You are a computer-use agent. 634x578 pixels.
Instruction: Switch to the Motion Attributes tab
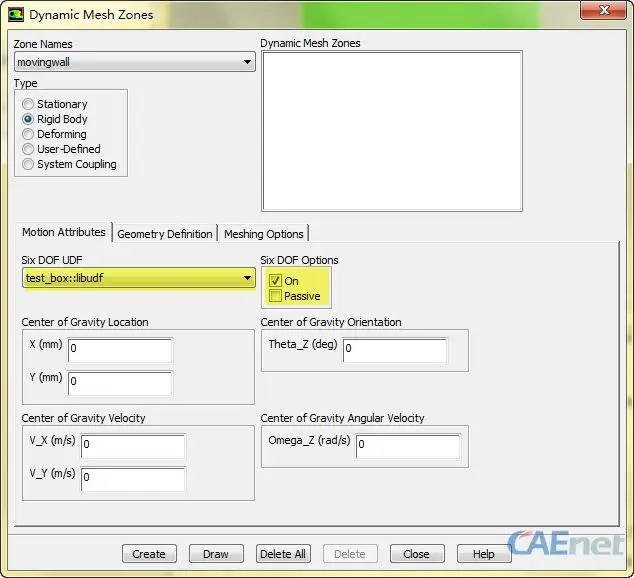[63, 232]
